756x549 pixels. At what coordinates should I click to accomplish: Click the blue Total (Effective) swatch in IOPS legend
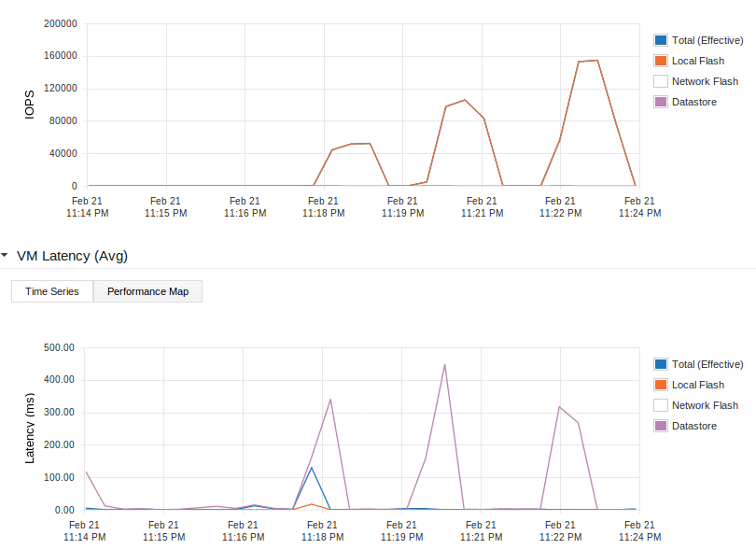(661, 40)
